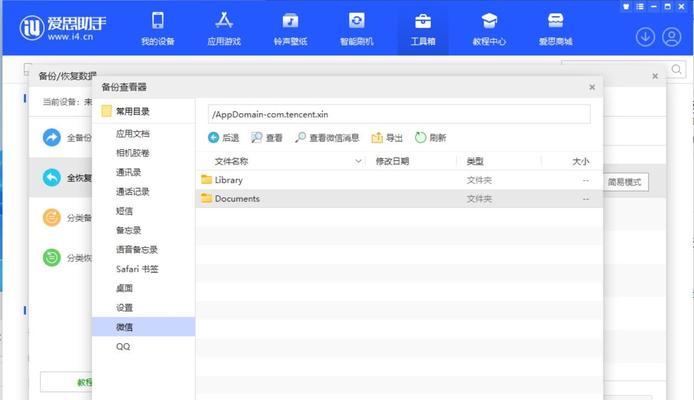This screenshot has width=694, height=400.
Task: Click the /AppDomain-com.tencent.xin path field
Action: coord(399,114)
